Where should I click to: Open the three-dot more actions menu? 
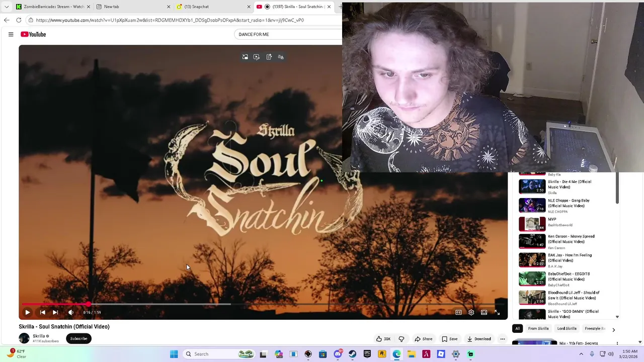[502, 339]
